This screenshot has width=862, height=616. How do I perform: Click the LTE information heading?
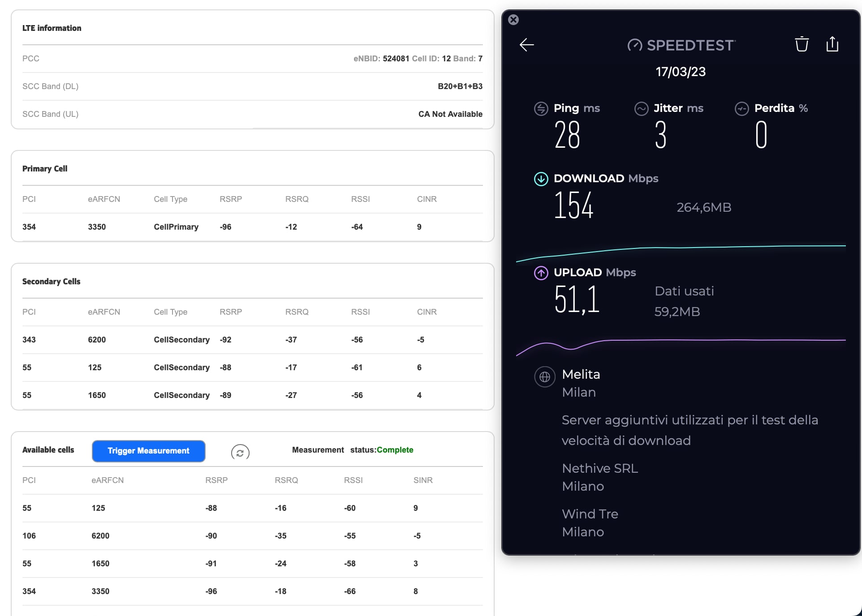[x=52, y=28]
